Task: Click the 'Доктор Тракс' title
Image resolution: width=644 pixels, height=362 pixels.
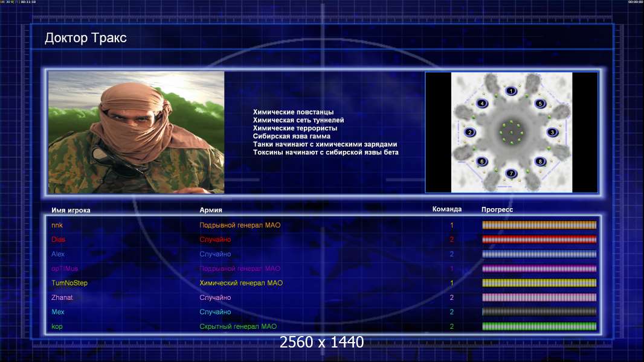Action: (x=85, y=38)
